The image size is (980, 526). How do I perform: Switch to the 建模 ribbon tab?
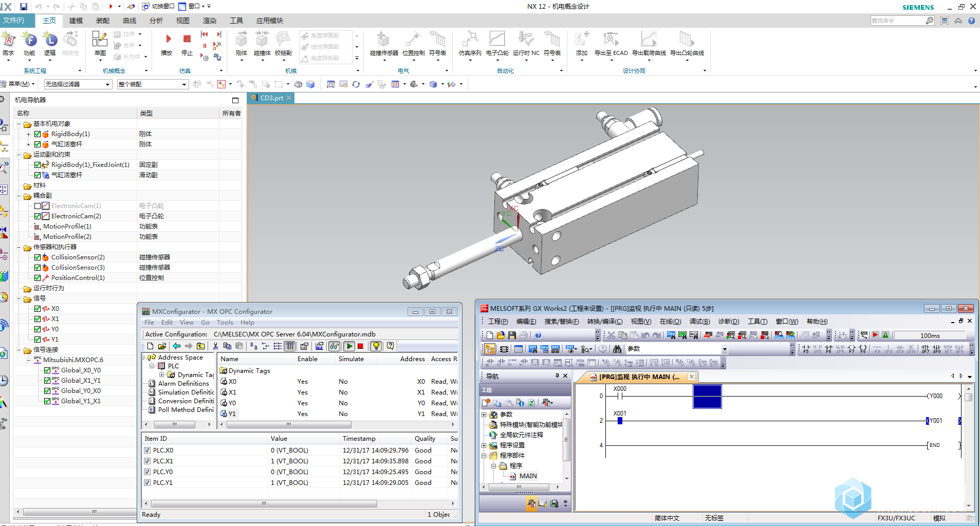[x=76, y=21]
